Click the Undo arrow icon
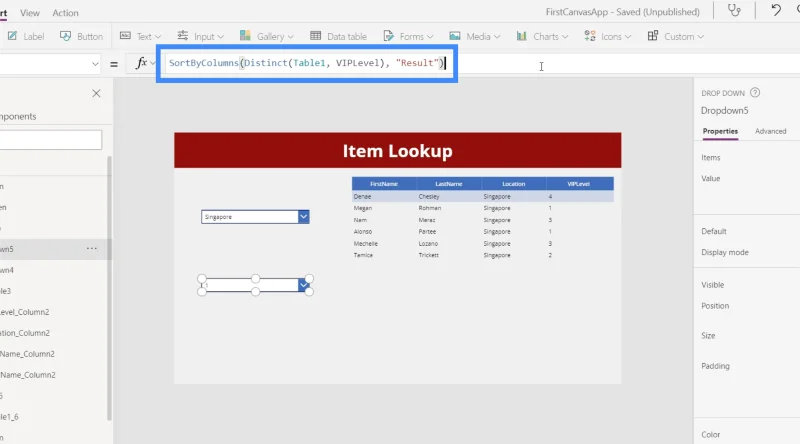Image resolution: width=800 pixels, height=444 pixels. coord(776,10)
